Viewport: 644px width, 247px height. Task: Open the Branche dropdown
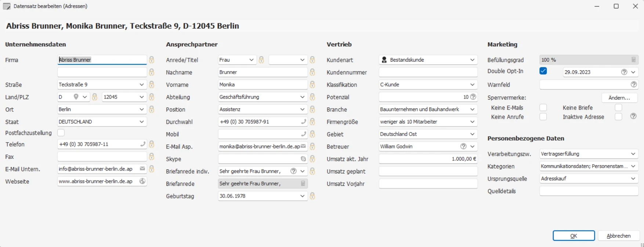pyautogui.click(x=472, y=109)
